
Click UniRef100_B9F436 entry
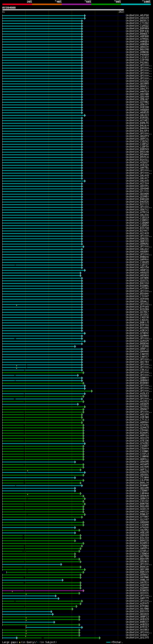(x=137, y=31)
